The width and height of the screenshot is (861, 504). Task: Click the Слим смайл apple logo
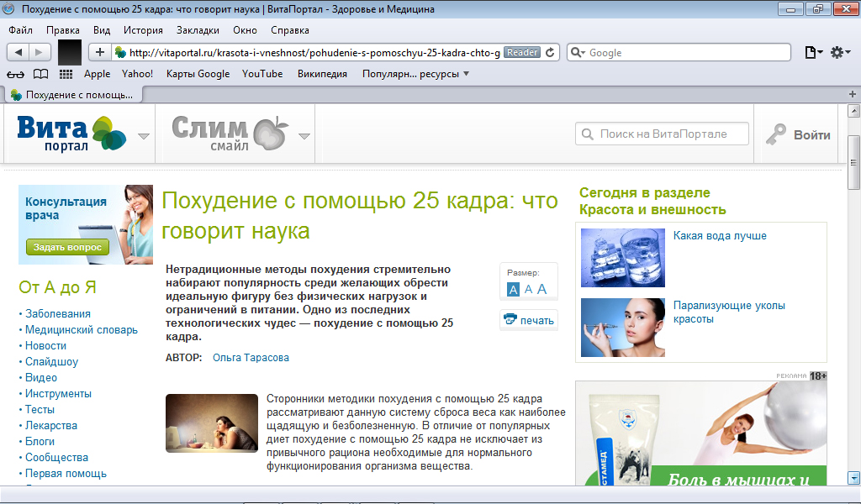pos(230,134)
